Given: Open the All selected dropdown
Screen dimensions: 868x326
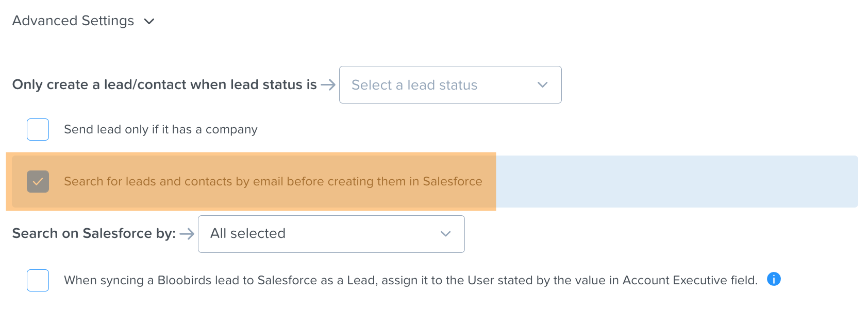Looking at the screenshot, I should [x=331, y=234].
